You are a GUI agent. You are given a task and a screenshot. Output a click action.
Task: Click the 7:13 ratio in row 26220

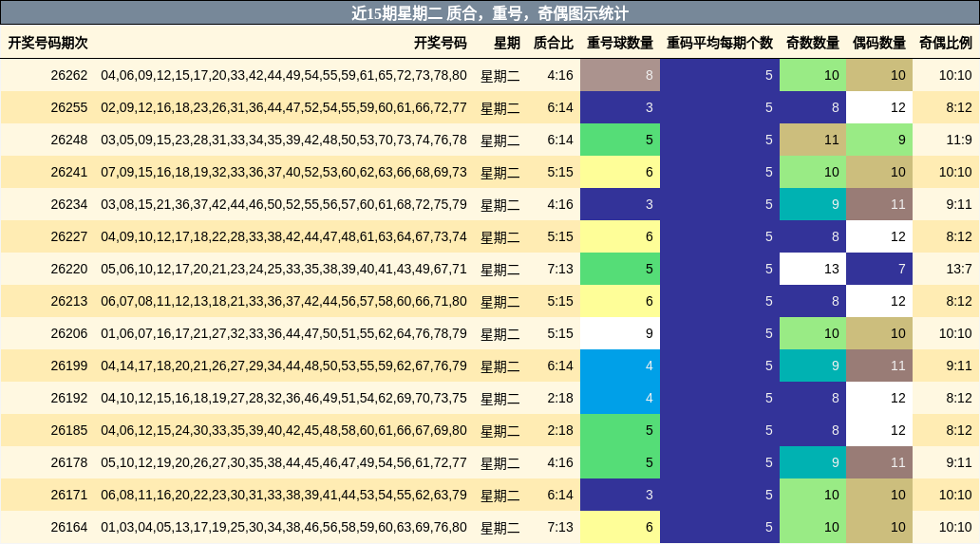pyautogui.click(x=560, y=269)
